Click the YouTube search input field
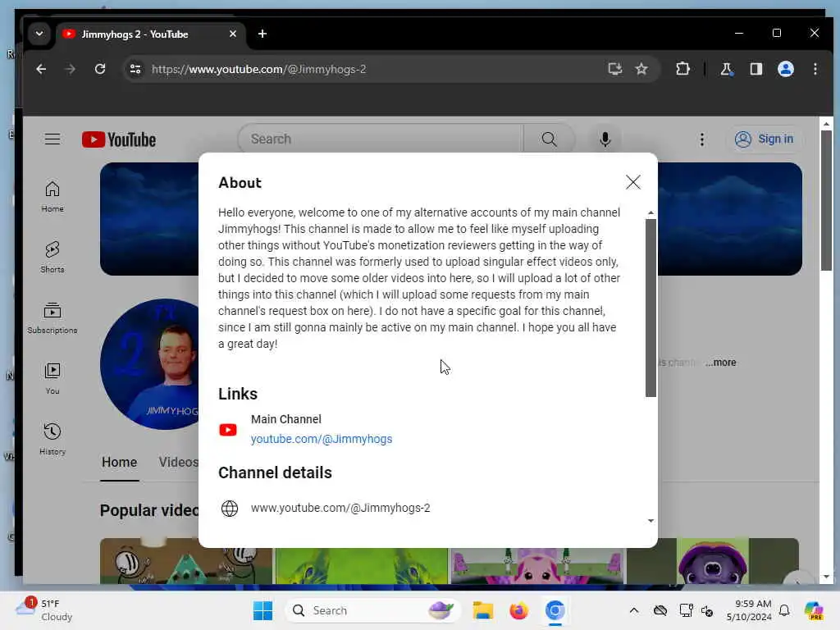Image resolution: width=840 pixels, height=630 pixels. click(x=381, y=139)
